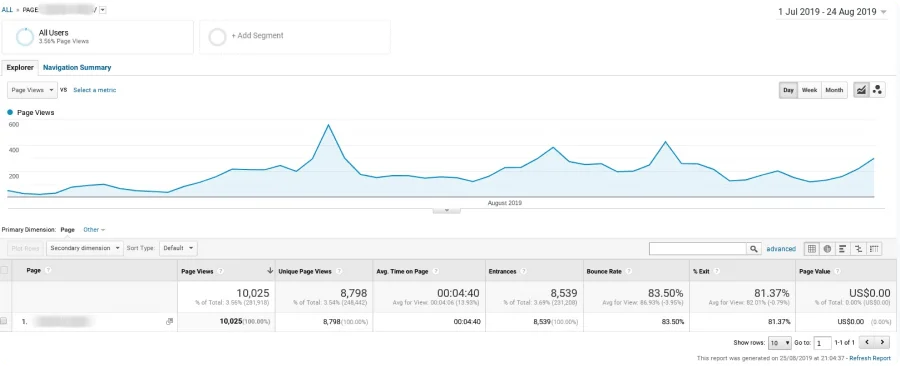Viewport: 900px width, 366px height.
Task: Choose Page as primary dimension
Action: click(68, 229)
